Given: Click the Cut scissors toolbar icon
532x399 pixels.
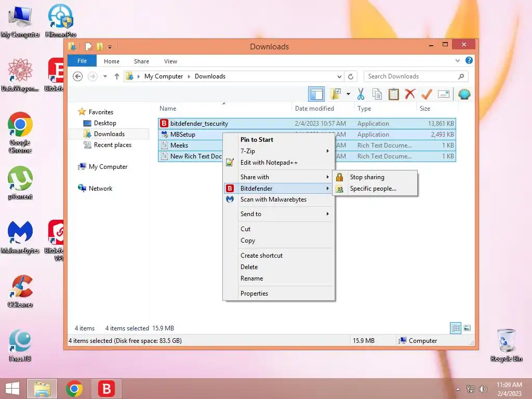Looking at the screenshot, I should (361, 94).
